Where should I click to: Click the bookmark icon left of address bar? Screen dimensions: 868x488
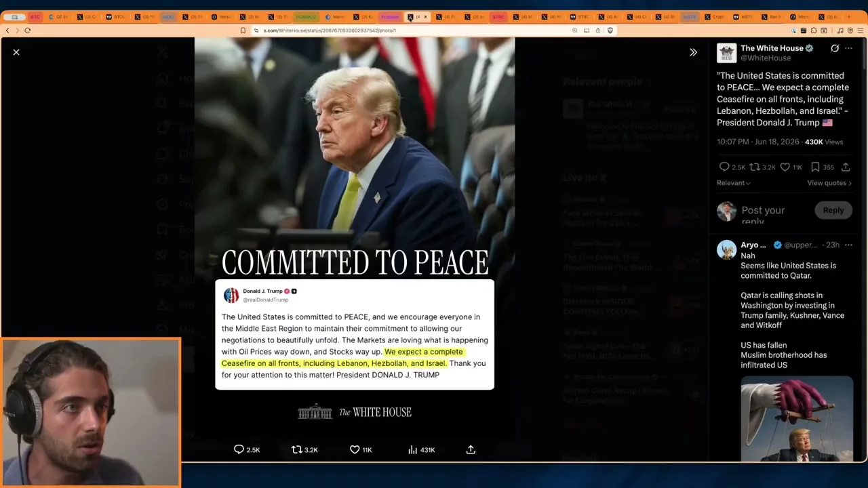(243, 30)
